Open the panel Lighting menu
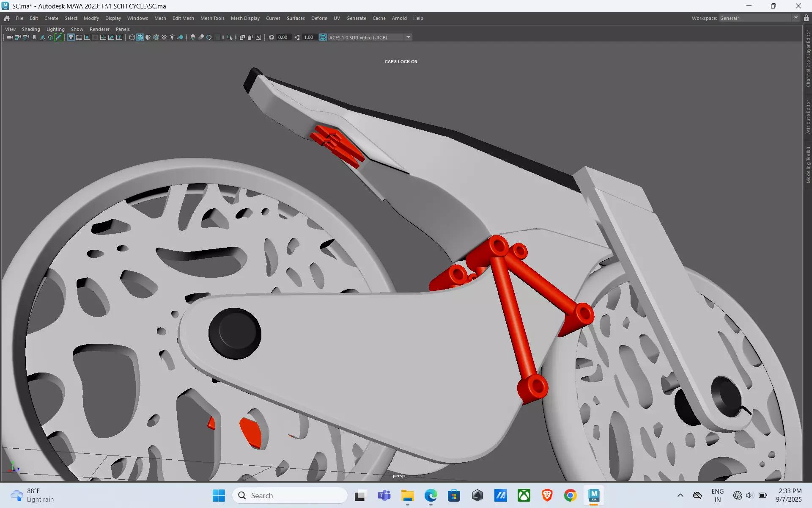The width and height of the screenshot is (812, 508). click(55, 29)
